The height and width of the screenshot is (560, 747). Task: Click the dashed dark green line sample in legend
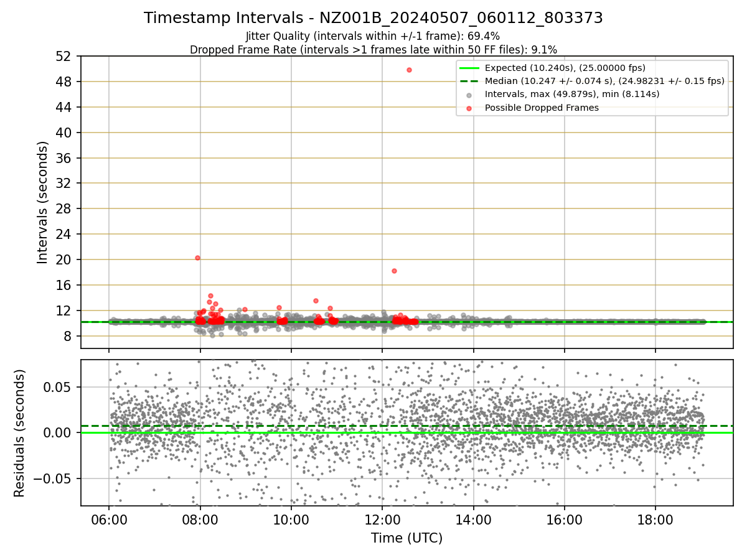(x=469, y=81)
